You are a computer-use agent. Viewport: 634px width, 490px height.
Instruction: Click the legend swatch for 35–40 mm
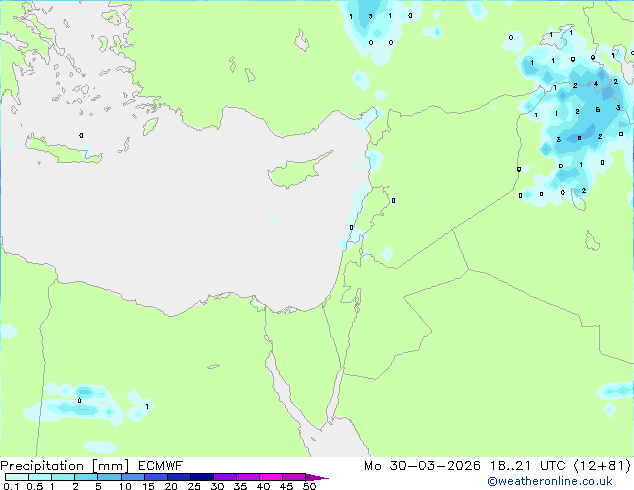point(247,477)
